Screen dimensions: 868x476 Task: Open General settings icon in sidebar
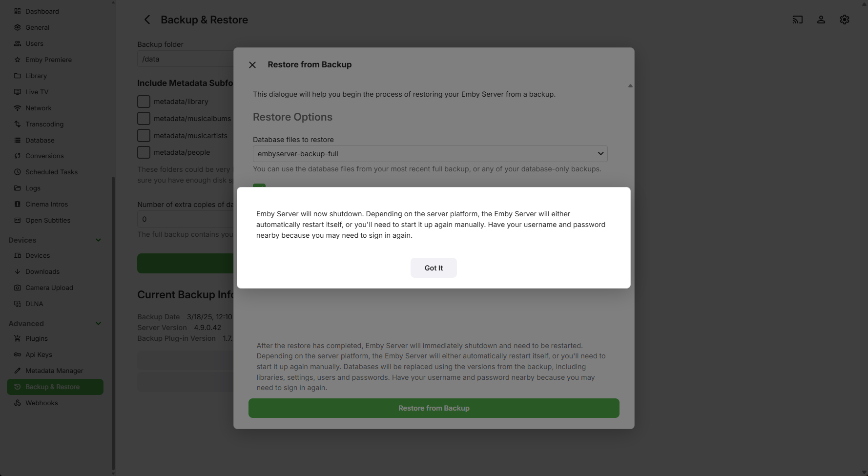tap(18, 27)
